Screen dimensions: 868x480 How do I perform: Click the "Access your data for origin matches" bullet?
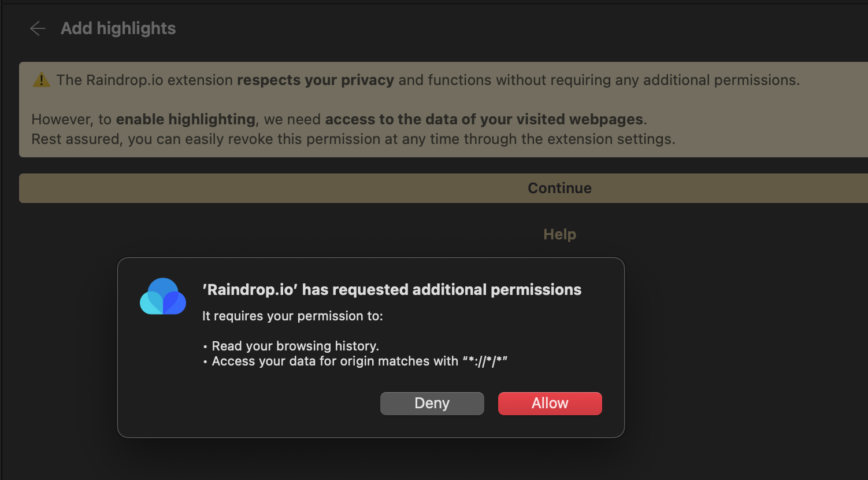[x=335, y=361]
